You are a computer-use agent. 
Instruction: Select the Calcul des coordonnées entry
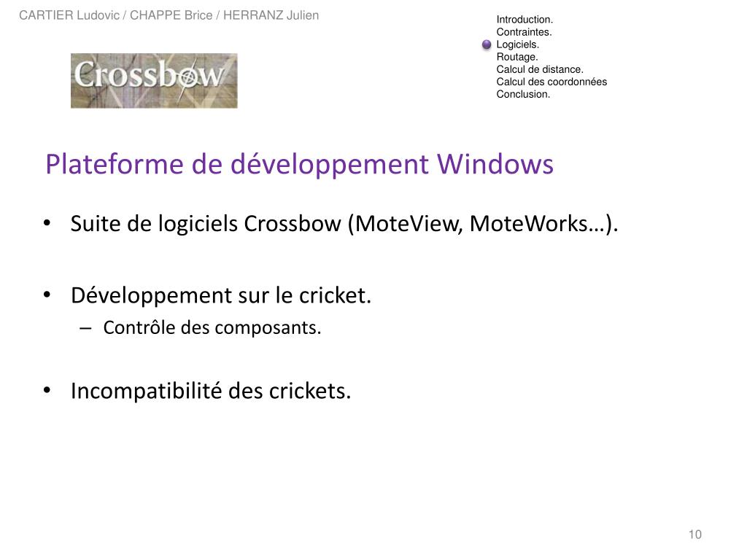[551, 82]
